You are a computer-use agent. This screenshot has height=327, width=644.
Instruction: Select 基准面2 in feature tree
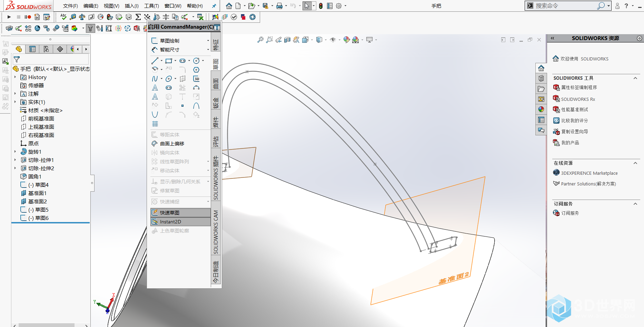[x=37, y=201]
